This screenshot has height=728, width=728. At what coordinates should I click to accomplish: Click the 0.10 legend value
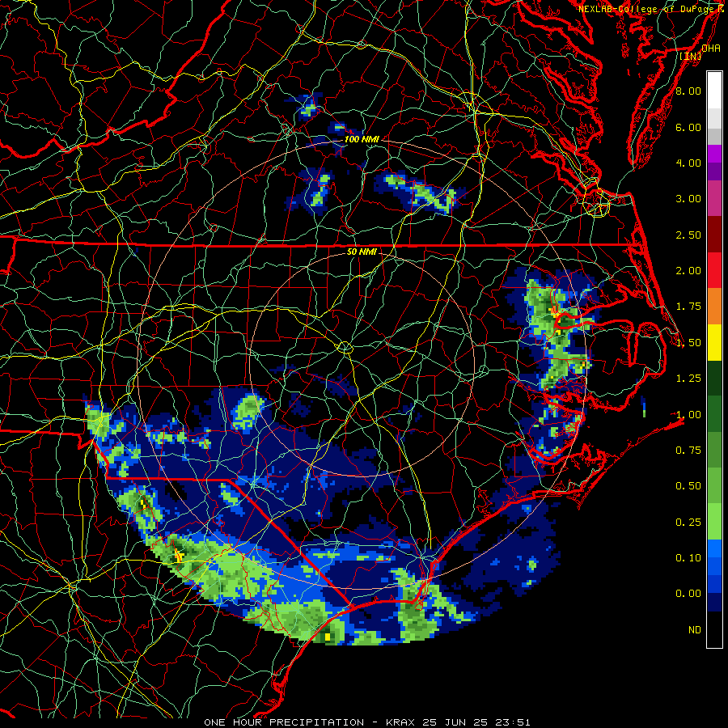coord(688,558)
